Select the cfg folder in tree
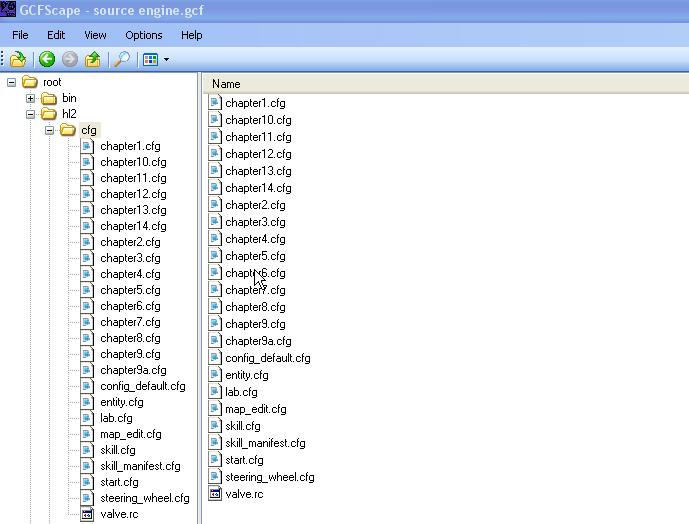 89,130
